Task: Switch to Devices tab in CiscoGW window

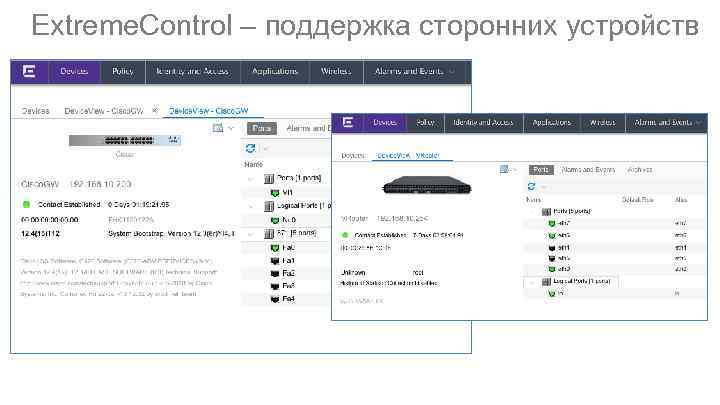Action: pyautogui.click(x=35, y=111)
